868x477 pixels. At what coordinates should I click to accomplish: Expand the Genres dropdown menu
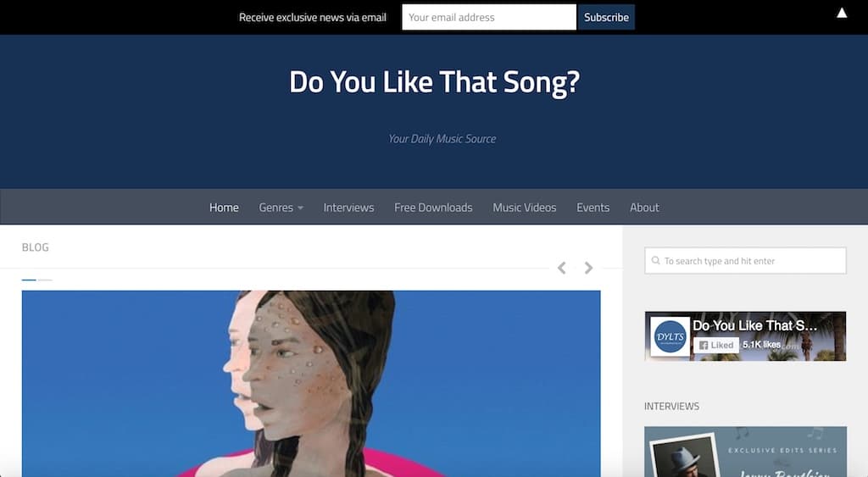pyautogui.click(x=281, y=208)
